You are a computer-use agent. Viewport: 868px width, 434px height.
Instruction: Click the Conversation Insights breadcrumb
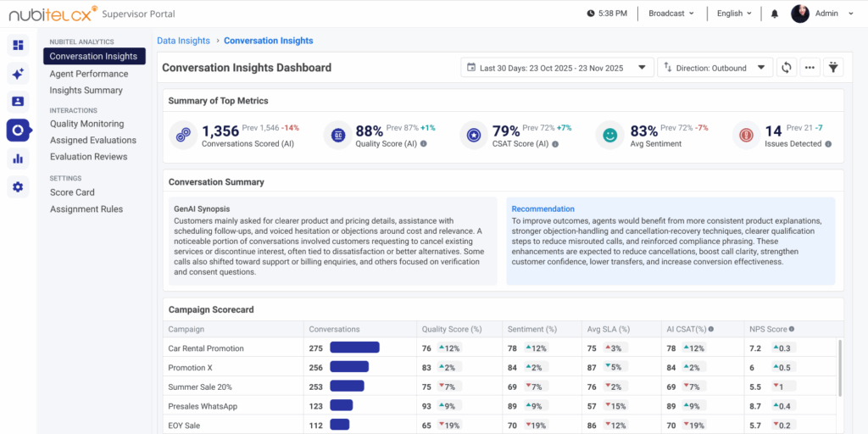pyautogui.click(x=269, y=41)
